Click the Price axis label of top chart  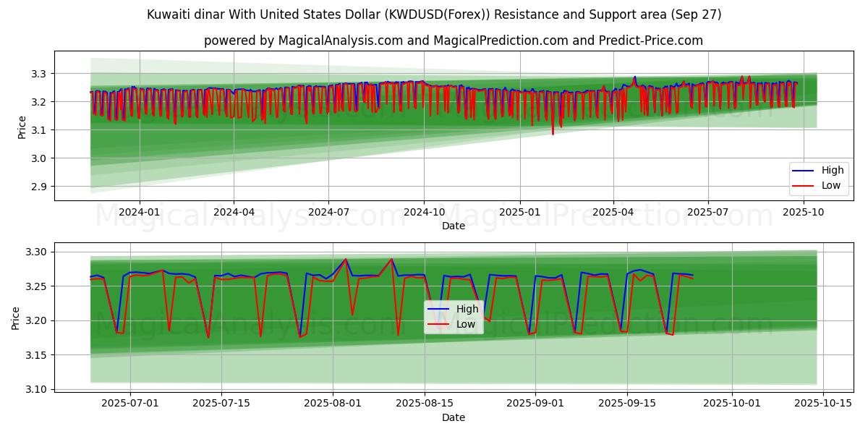pos(23,126)
